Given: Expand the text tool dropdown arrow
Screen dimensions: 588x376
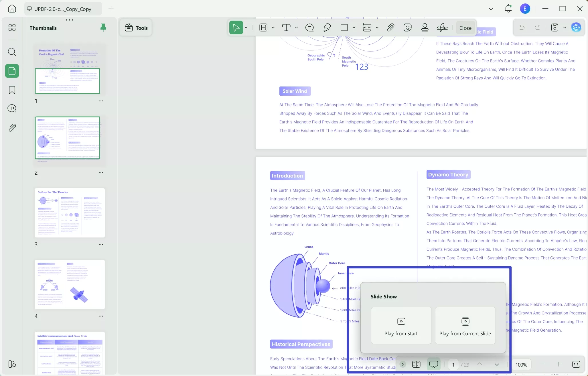Looking at the screenshot, I should pos(296,27).
